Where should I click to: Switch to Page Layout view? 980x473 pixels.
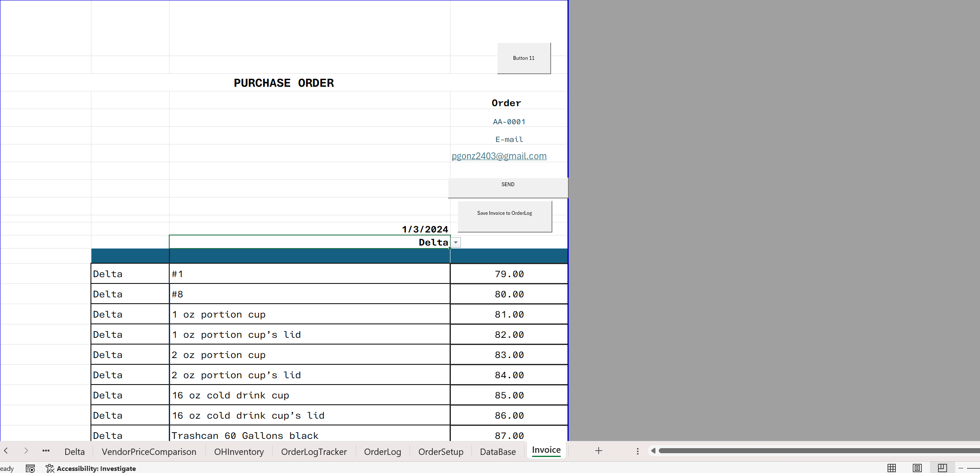tap(917, 468)
